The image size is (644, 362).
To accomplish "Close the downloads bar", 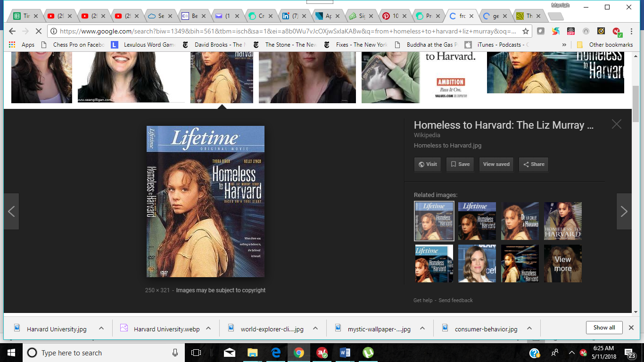I will (x=632, y=328).
